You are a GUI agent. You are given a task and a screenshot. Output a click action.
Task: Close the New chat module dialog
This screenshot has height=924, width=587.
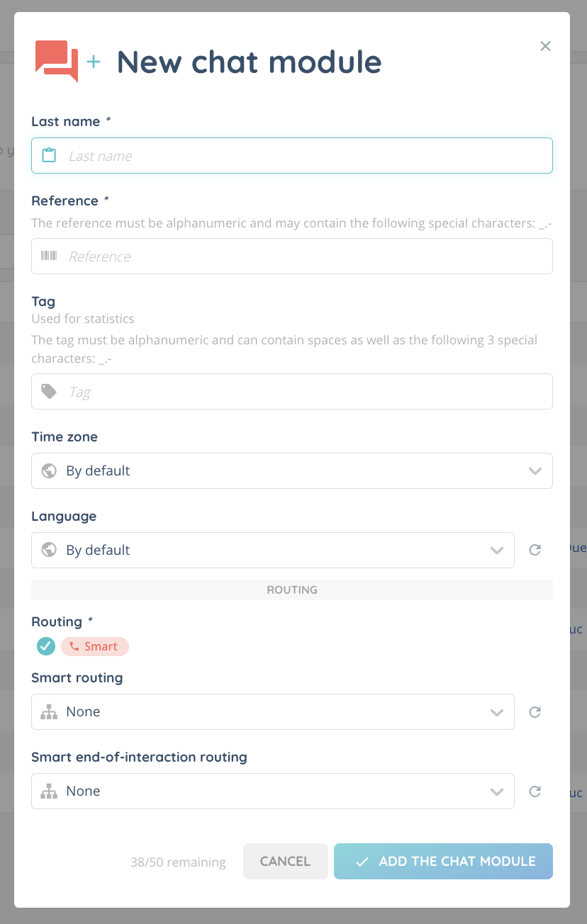(x=545, y=46)
